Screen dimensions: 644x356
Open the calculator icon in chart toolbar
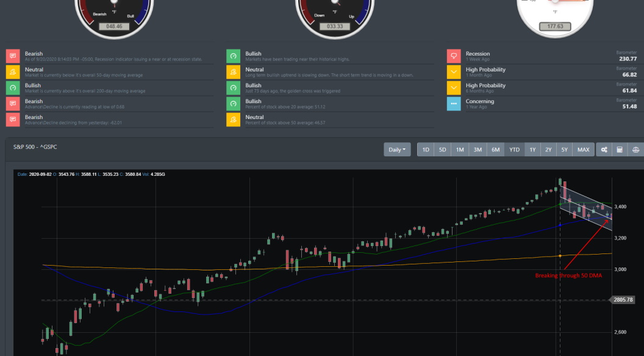point(620,150)
